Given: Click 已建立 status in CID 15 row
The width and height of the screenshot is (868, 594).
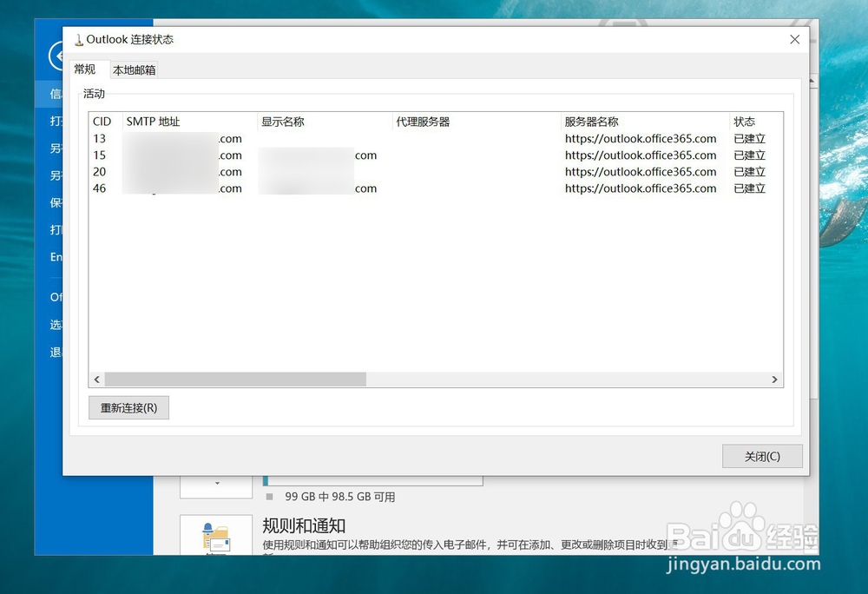Looking at the screenshot, I should coord(750,155).
